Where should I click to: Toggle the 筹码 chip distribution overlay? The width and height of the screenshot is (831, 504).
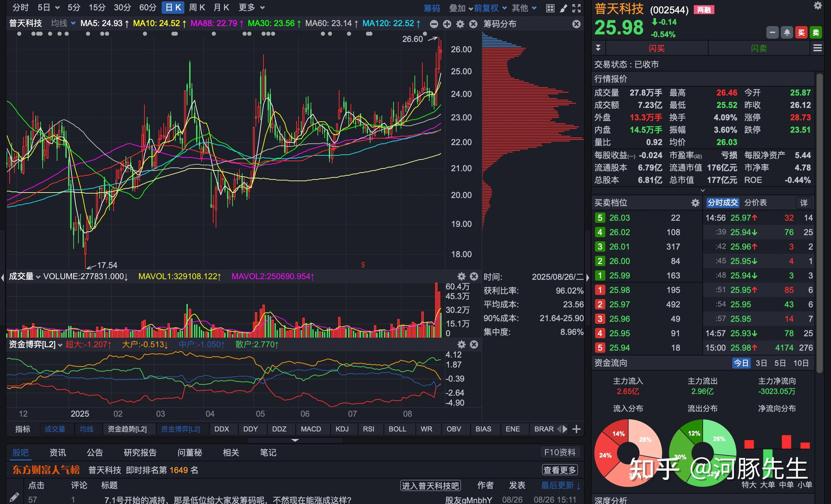click(432, 8)
